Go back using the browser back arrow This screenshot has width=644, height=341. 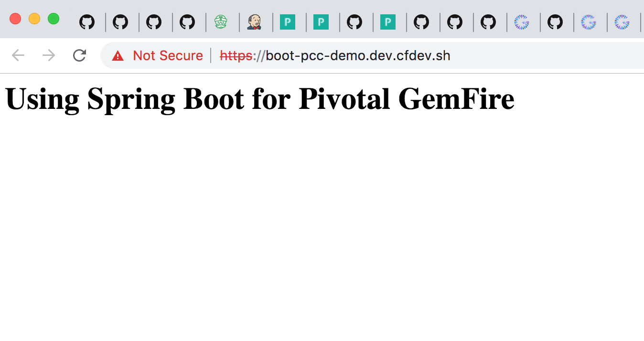(18, 55)
